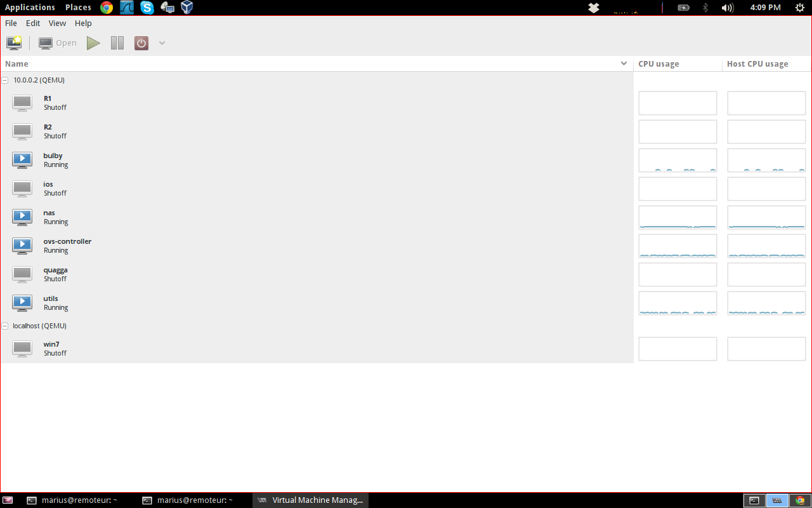
Task: Open the Dropbox tray icon
Action: [x=594, y=8]
